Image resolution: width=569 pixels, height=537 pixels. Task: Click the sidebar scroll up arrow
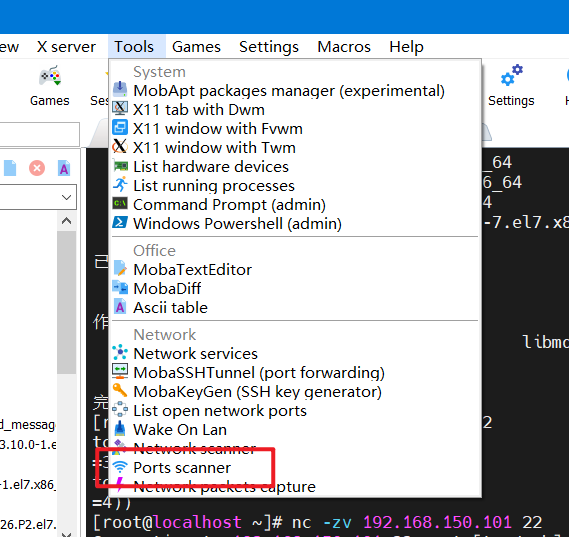(66, 221)
